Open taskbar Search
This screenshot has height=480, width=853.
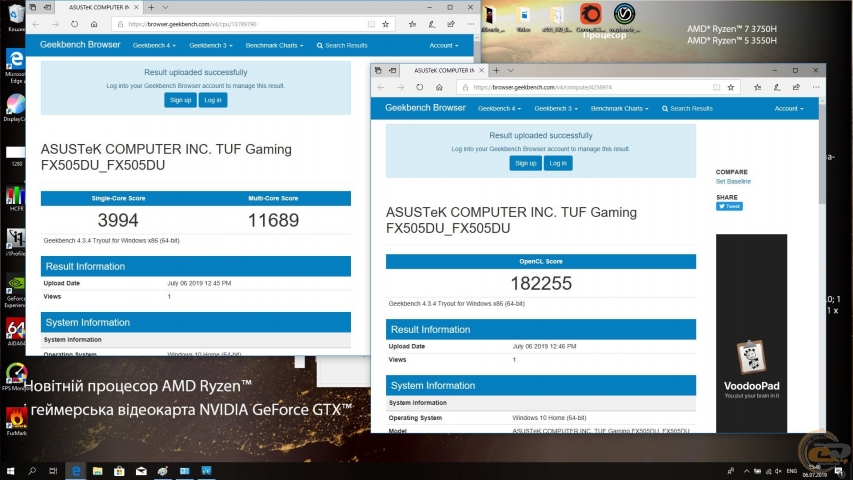point(32,471)
